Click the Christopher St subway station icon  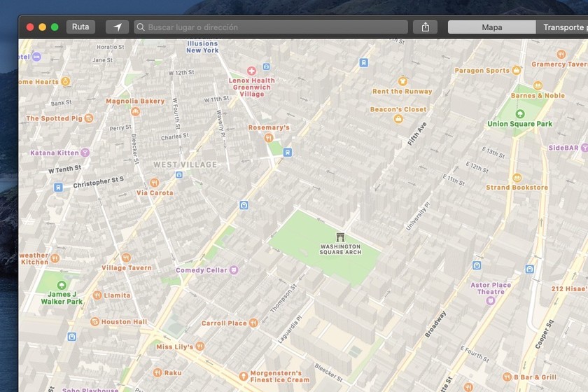[58, 187]
